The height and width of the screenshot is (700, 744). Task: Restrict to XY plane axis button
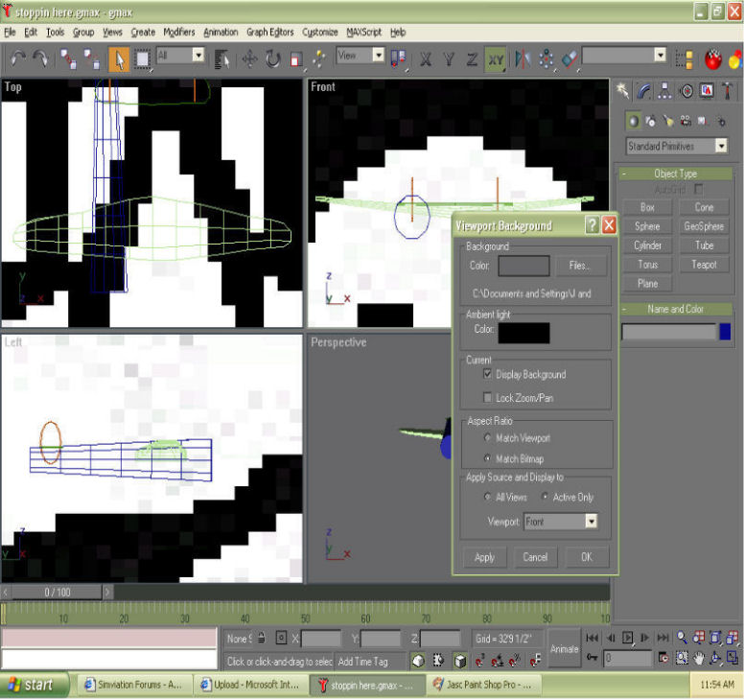[x=495, y=58]
